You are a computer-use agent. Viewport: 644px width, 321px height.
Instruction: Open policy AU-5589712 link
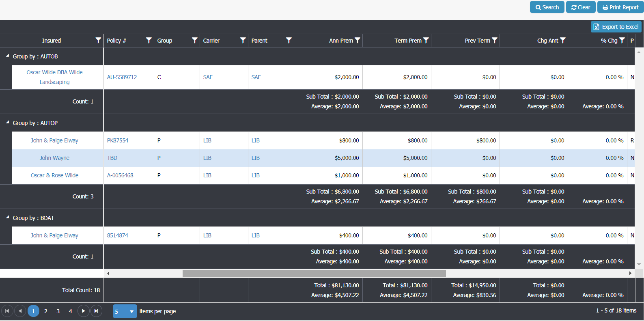122,77
